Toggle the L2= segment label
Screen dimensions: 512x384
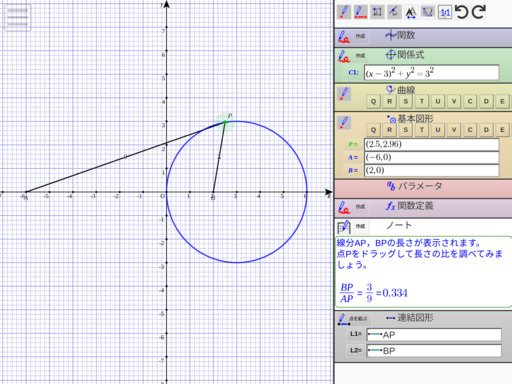356,350
